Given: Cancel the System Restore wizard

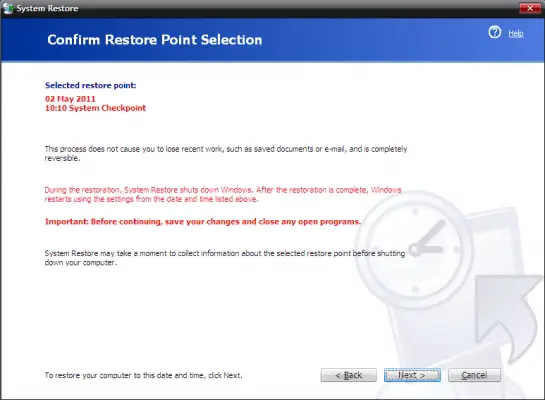Looking at the screenshot, I should (474, 375).
